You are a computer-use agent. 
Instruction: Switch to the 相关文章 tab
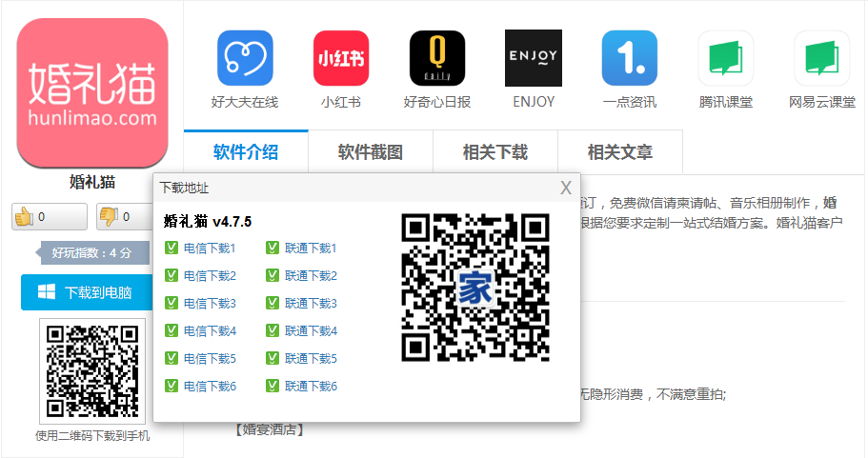pyautogui.click(x=620, y=151)
